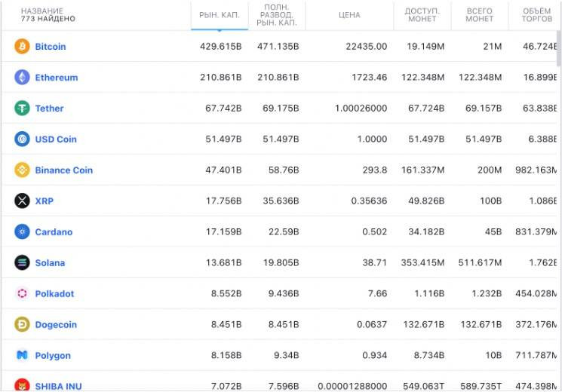
Task: Sort by ПОЛН. РАЗВОД. РЫН. КАП. column
Action: (x=277, y=15)
